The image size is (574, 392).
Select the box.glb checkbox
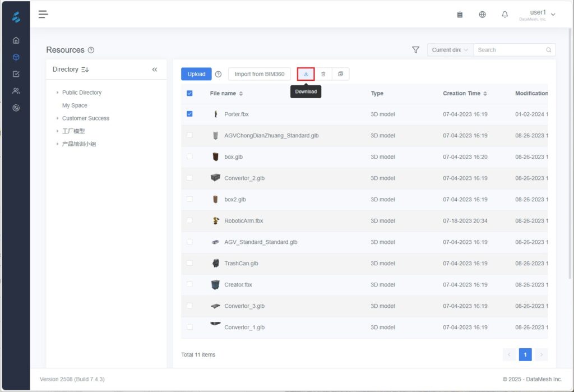(x=189, y=156)
